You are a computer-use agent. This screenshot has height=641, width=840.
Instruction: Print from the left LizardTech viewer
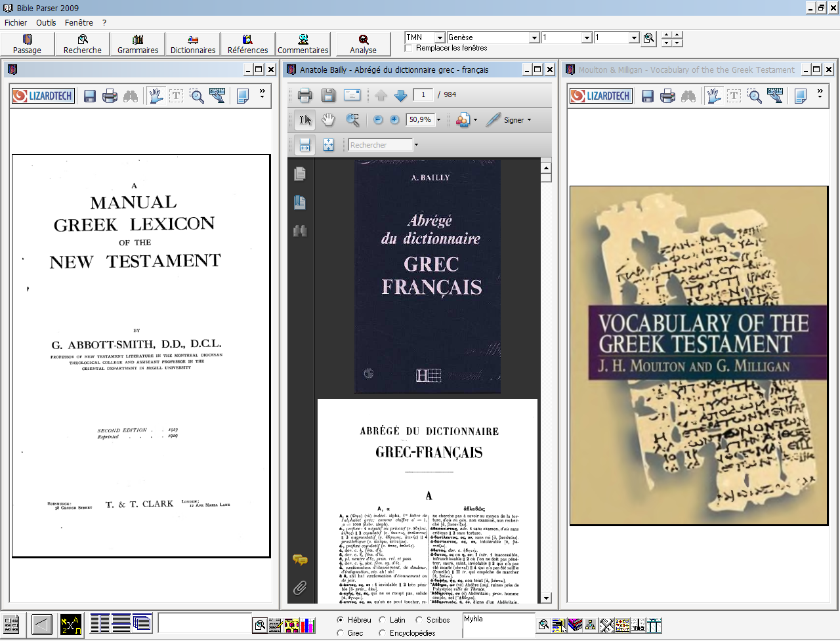point(110,96)
